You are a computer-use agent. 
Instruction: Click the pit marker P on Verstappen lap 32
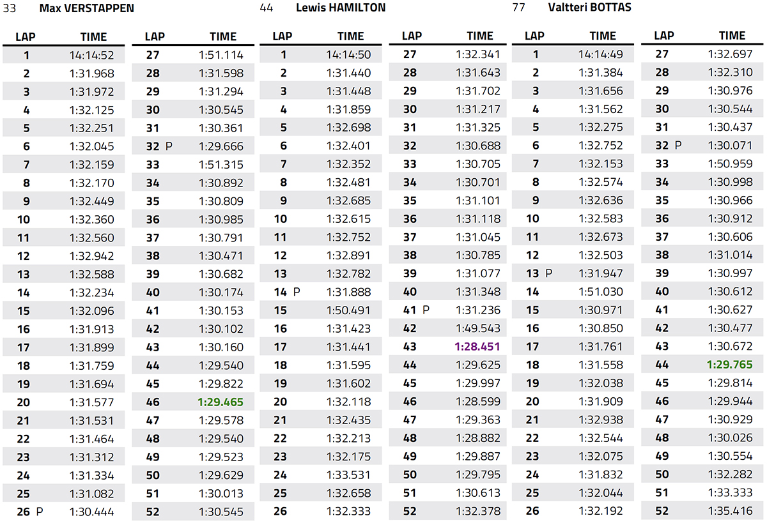pos(169,146)
